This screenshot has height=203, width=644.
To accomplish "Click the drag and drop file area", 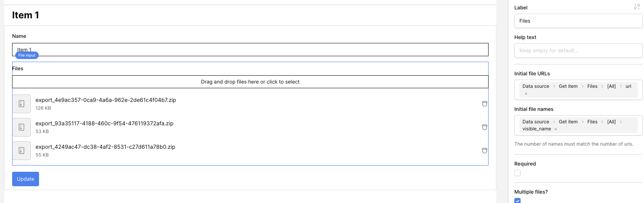I will (x=250, y=82).
